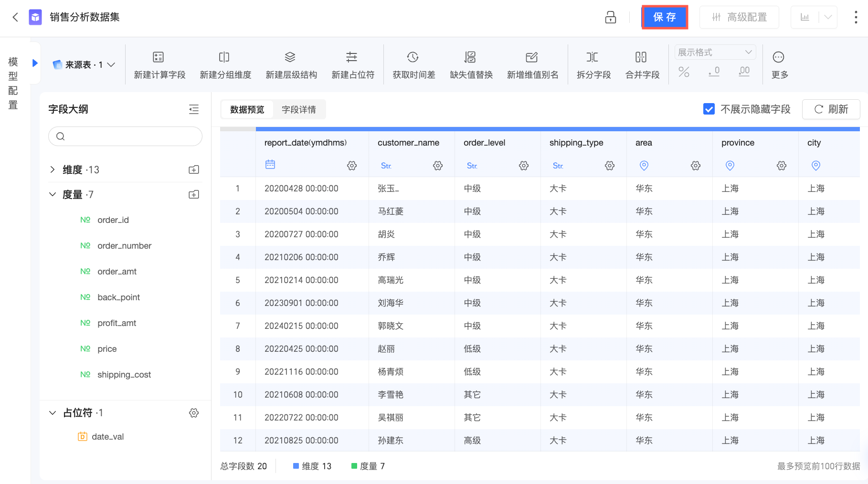Click the 新建分组维度 icon
This screenshot has width=868, height=484.
click(x=224, y=58)
